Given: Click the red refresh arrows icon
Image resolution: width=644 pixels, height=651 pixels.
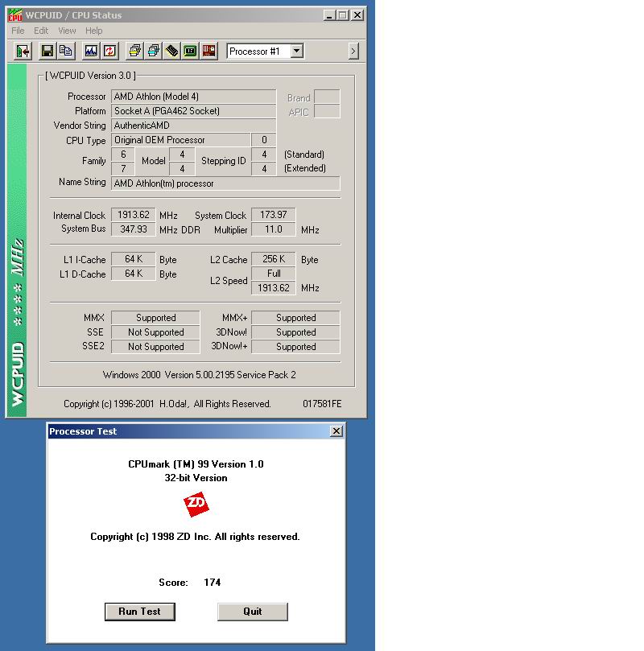Looking at the screenshot, I should 109,51.
